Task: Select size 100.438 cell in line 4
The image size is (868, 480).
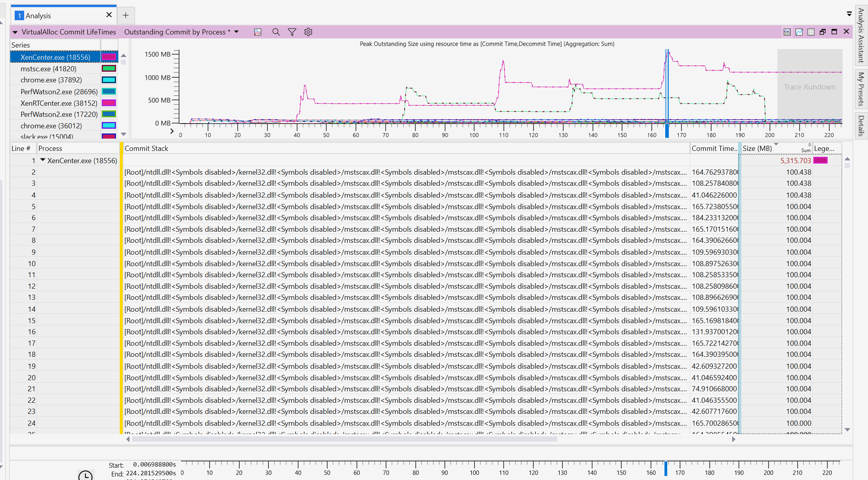Action: click(777, 195)
